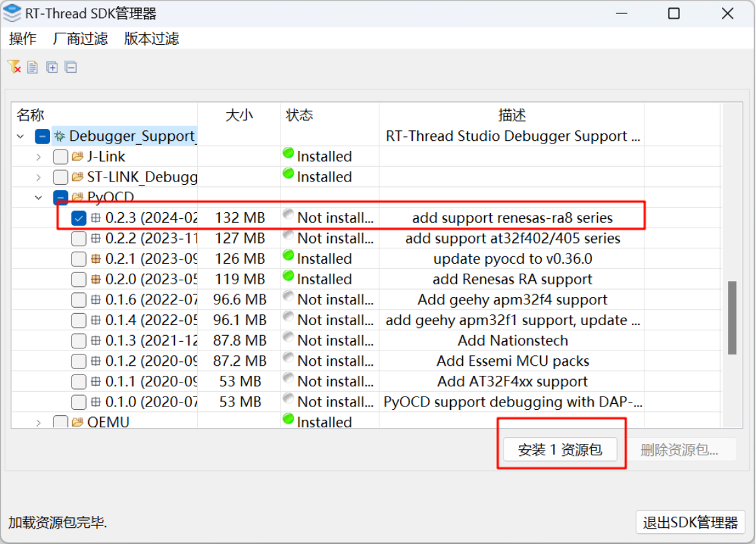The height and width of the screenshot is (544, 756).
Task: Open the 厂商过滤 menu
Action: point(80,39)
